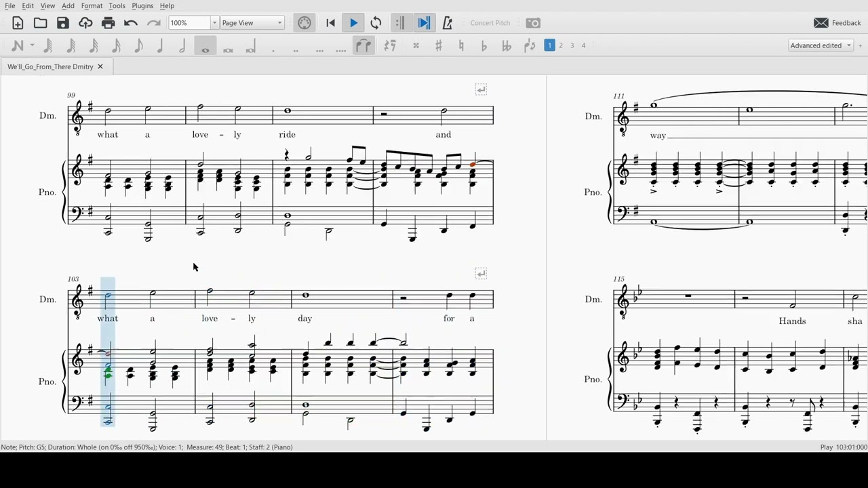Open zoom level dropdown arrow
This screenshot has width=868, height=488.
(214, 23)
